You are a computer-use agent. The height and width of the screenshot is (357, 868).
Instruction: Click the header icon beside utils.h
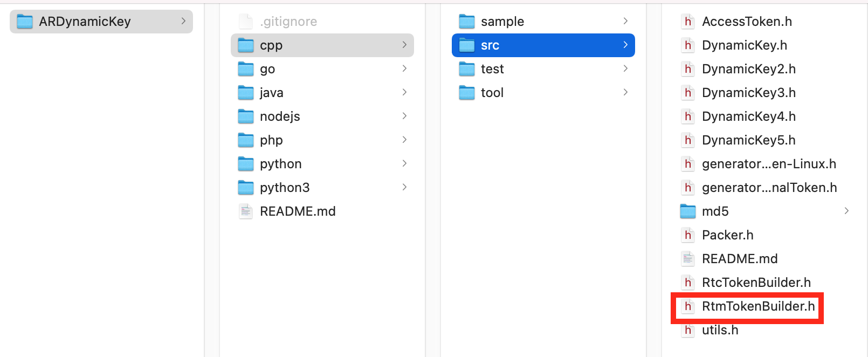[x=688, y=330]
